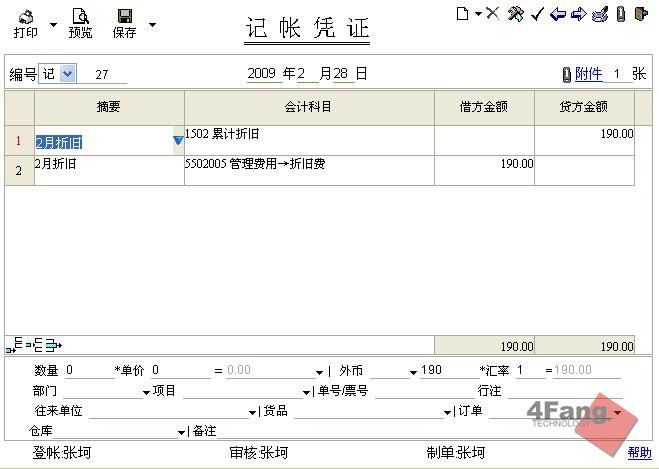The width and height of the screenshot is (659, 469).
Task: Click the 会计科目 column header
Action: (309, 107)
